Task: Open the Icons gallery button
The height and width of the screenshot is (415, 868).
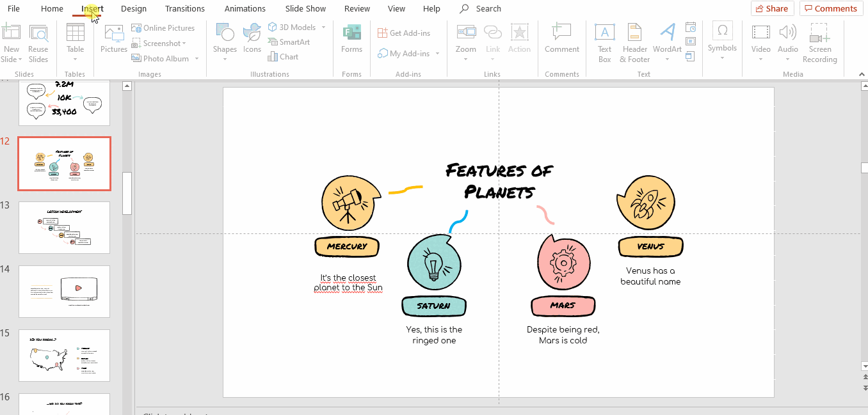Action: pos(252,38)
